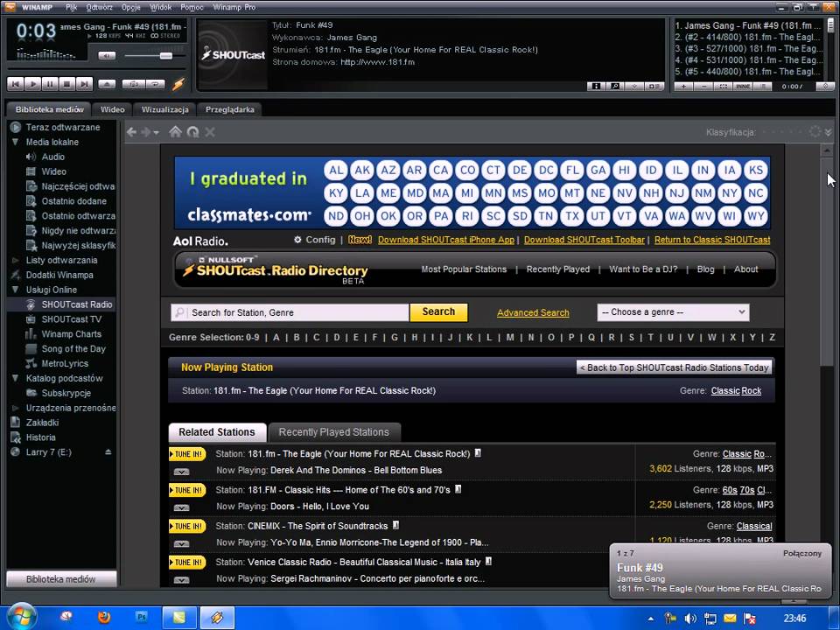Stop the current track
The height and width of the screenshot is (630, 840).
(x=66, y=84)
